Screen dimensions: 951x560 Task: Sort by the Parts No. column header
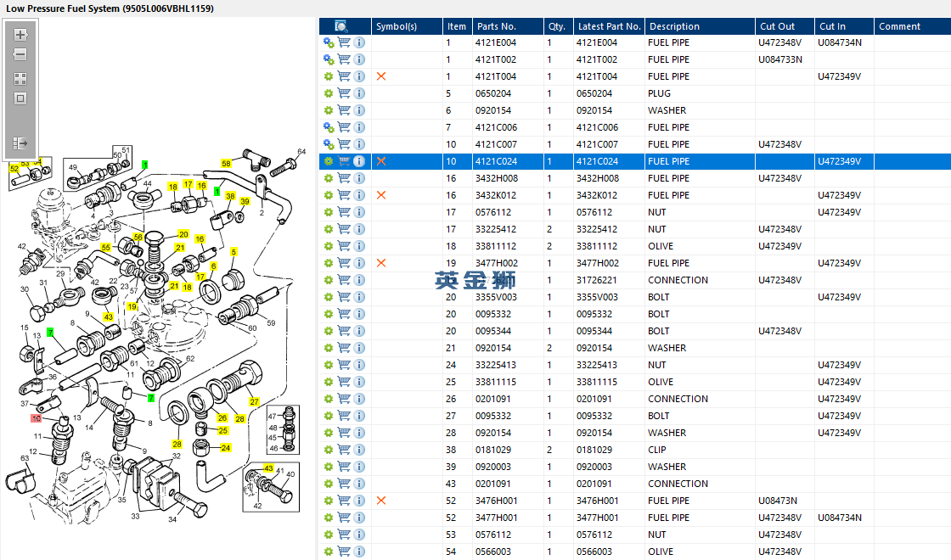[x=508, y=26]
